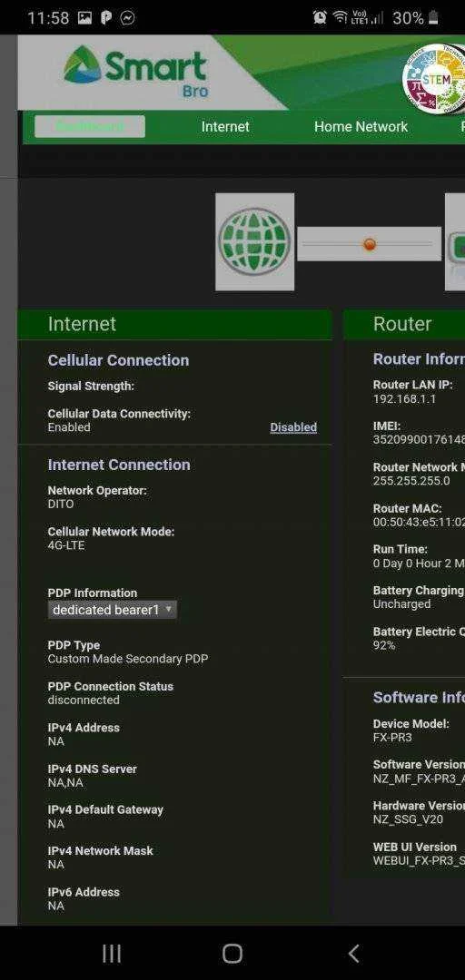Image resolution: width=465 pixels, height=980 pixels.
Task: Click the NZ_SSG_V20 hardware version value
Action: [x=410, y=819]
